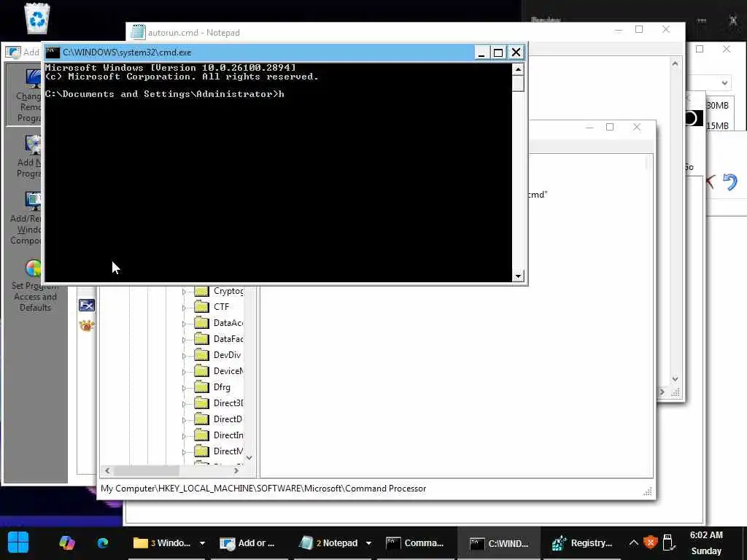Screen dimensions: 747x560
Task: Select the DirectMusic registry folder
Action: [219, 451]
